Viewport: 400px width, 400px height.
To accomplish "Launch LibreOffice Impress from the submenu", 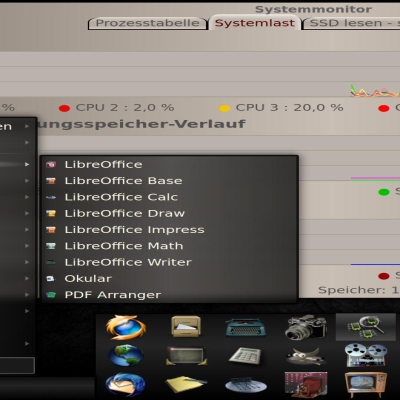I will 169,230.
